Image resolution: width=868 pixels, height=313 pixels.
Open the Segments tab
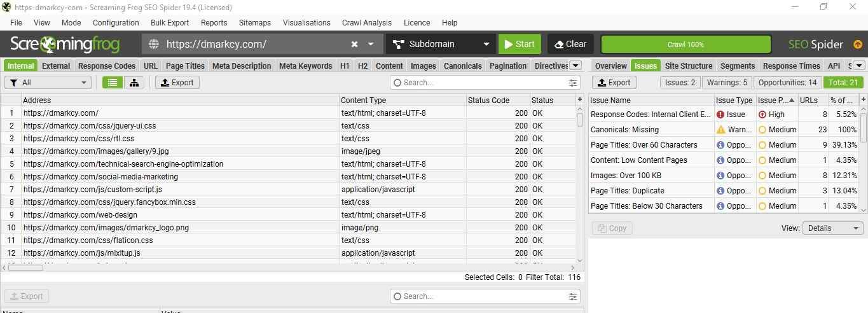click(737, 66)
